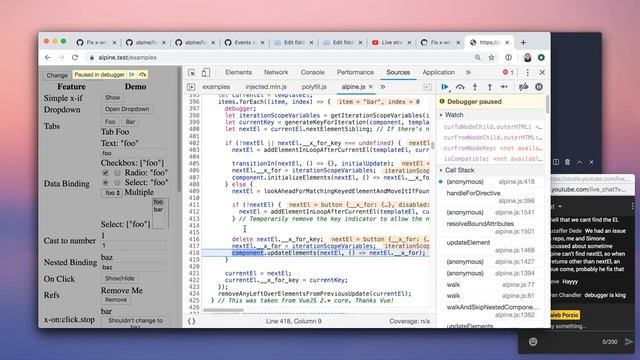Click the Show button for Simple x-if
640x360 pixels.
click(112, 98)
